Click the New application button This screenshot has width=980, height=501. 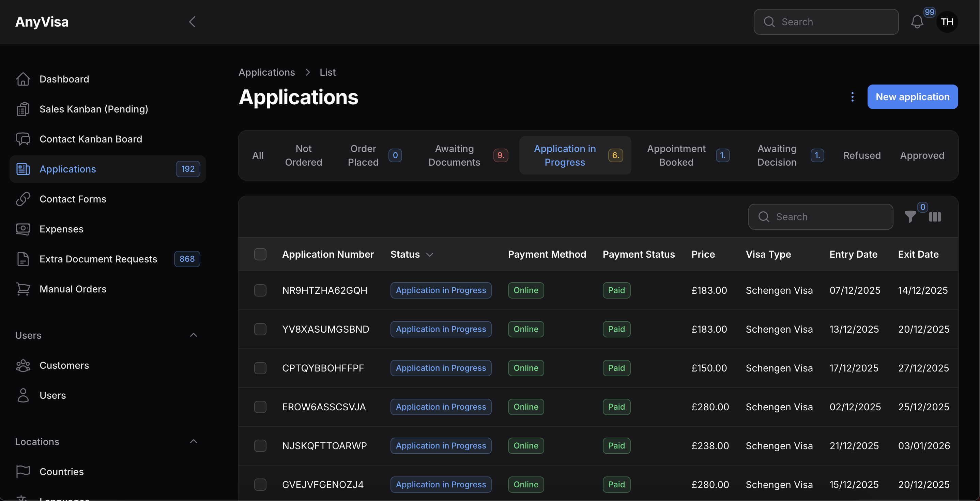point(913,97)
